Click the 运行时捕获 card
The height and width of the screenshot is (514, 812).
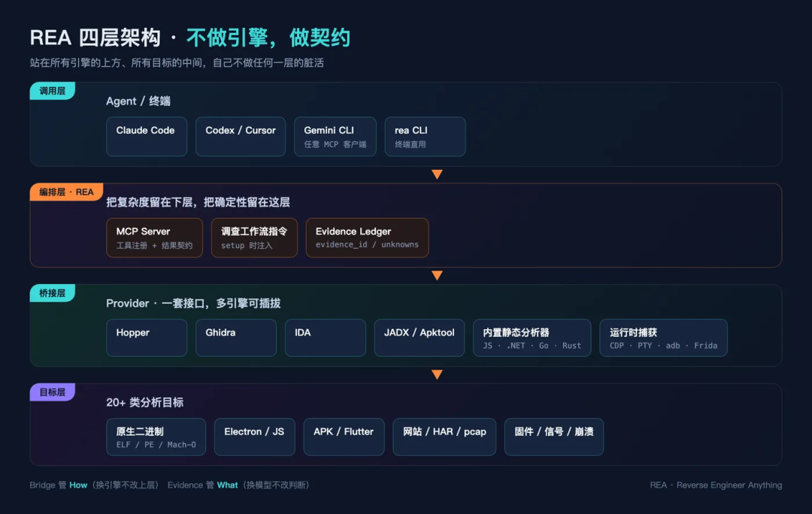point(663,337)
